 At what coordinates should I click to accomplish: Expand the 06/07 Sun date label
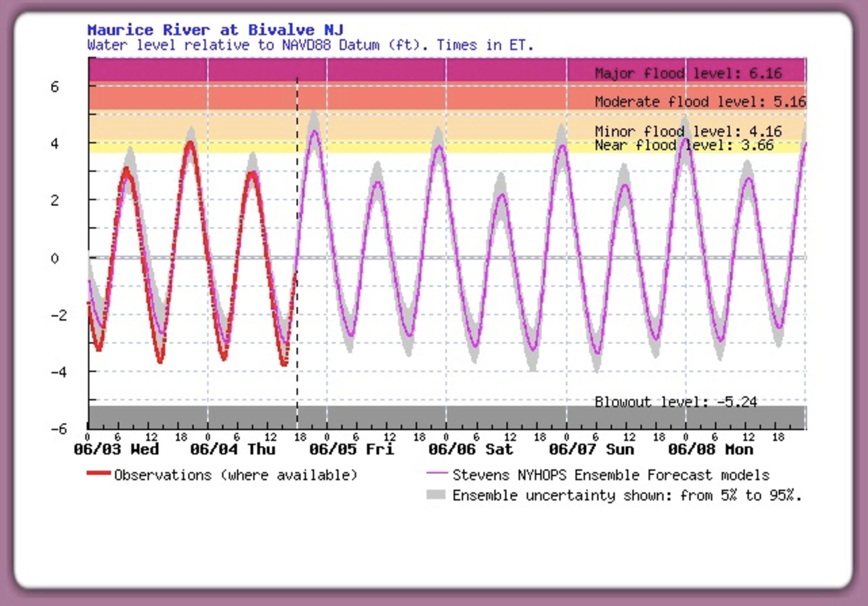click(592, 450)
